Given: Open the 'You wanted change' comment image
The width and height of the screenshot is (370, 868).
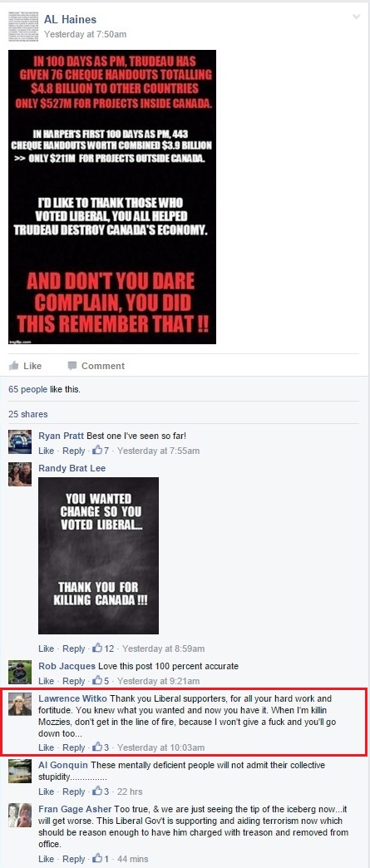Looking at the screenshot, I should click(x=99, y=555).
